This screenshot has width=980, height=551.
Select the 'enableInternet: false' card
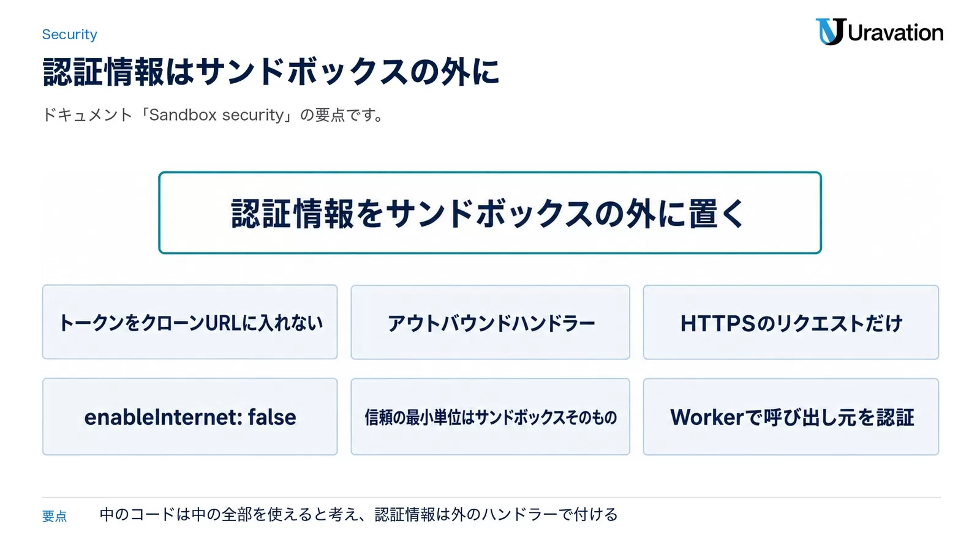[x=190, y=416]
